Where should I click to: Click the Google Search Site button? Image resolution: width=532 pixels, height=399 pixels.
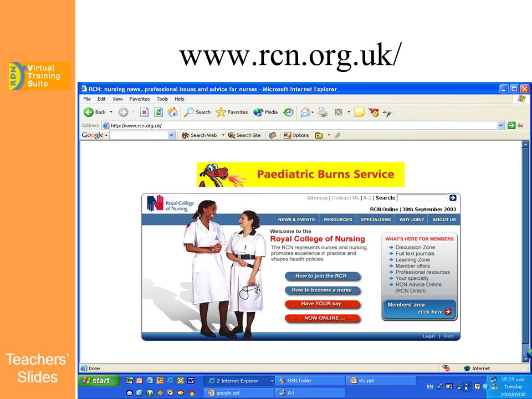[244, 135]
